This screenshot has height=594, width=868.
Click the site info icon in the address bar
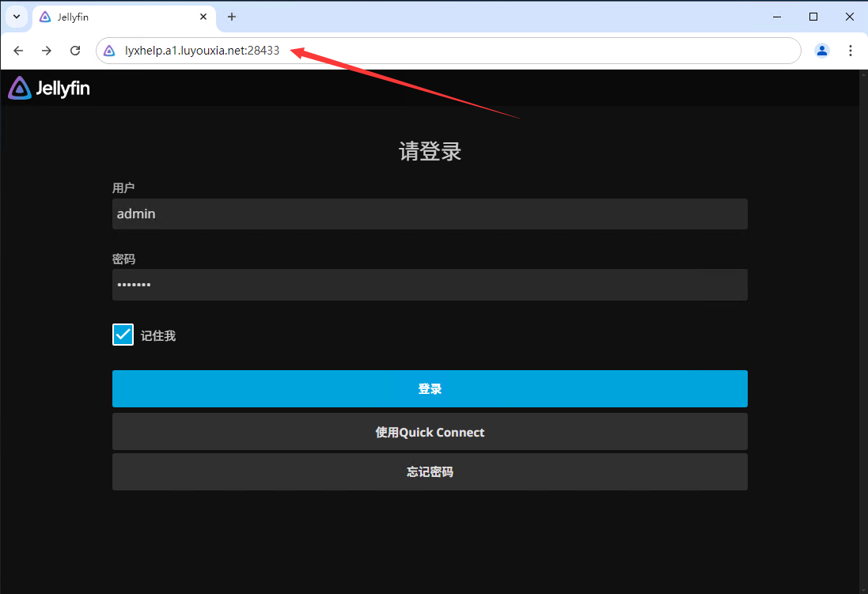(108, 50)
